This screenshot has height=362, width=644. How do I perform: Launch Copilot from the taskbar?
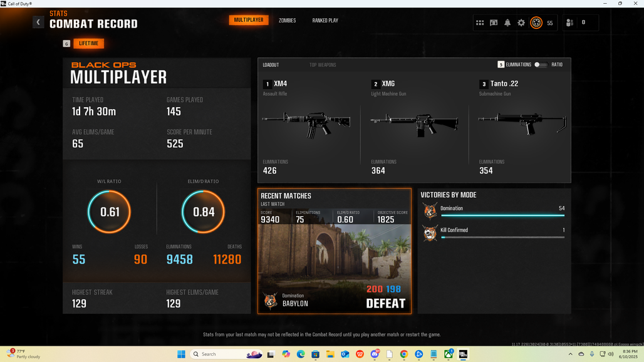coord(286,354)
